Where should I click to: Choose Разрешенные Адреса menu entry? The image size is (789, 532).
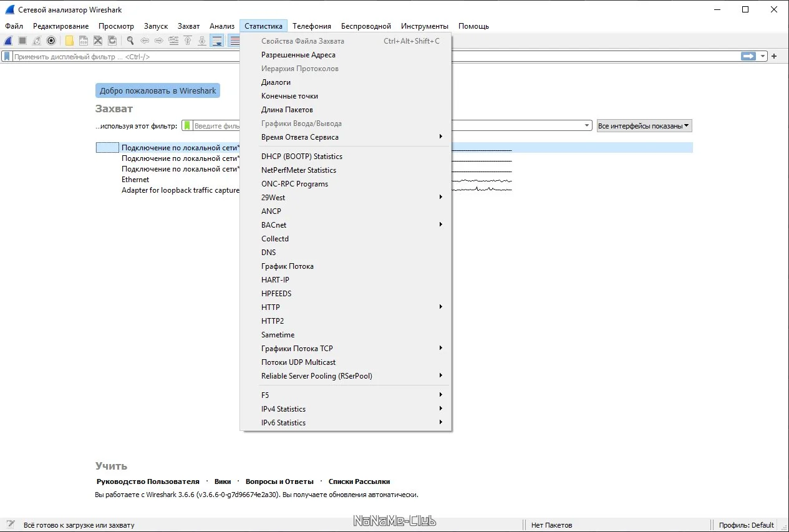point(346,54)
